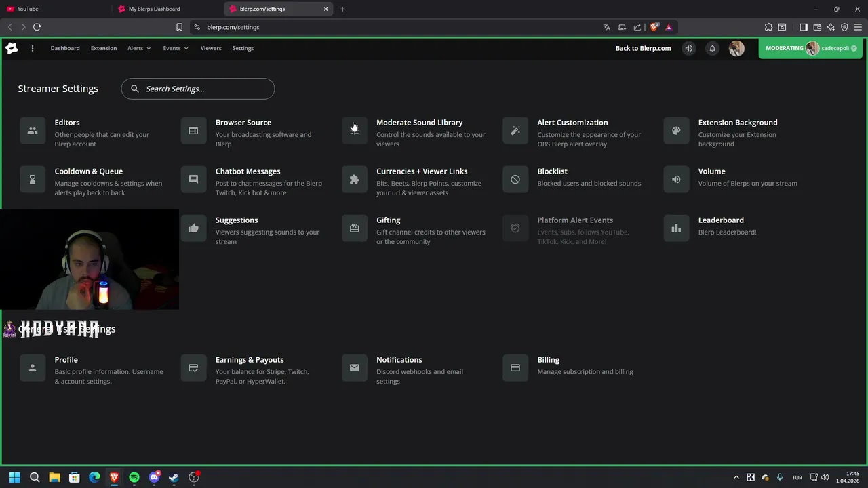Click the Streamer Settings heading

[x=58, y=89]
